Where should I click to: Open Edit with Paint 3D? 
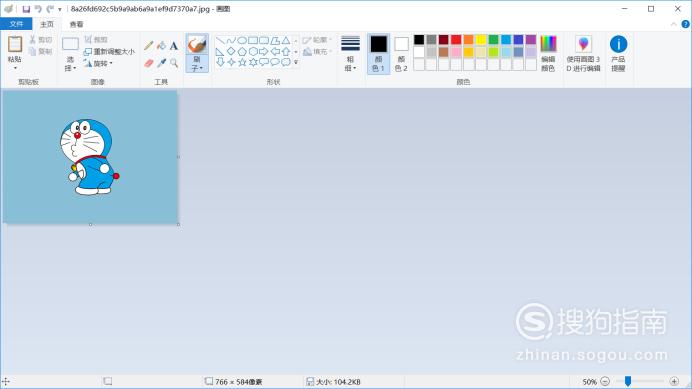tap(583, 53)
